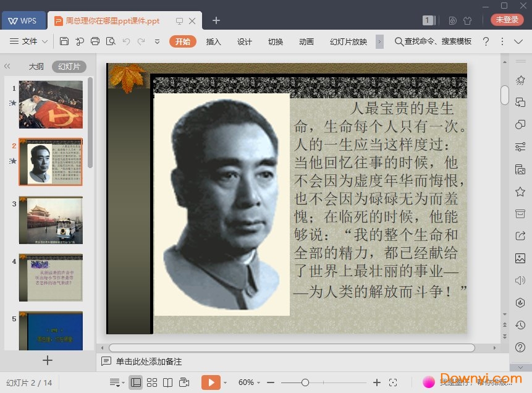Switch to Normal view in status bar
The image size is (532, 393).
click(136, 382)
